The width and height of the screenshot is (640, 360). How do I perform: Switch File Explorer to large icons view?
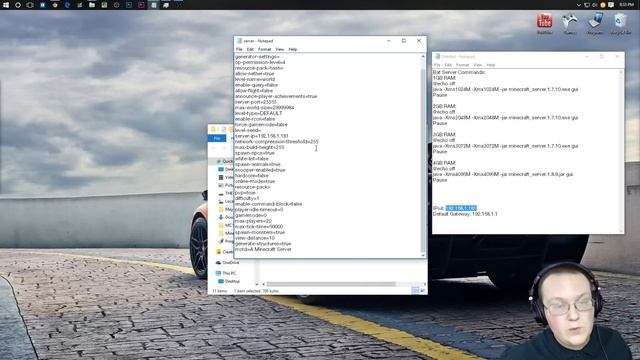tap(422, 291)
